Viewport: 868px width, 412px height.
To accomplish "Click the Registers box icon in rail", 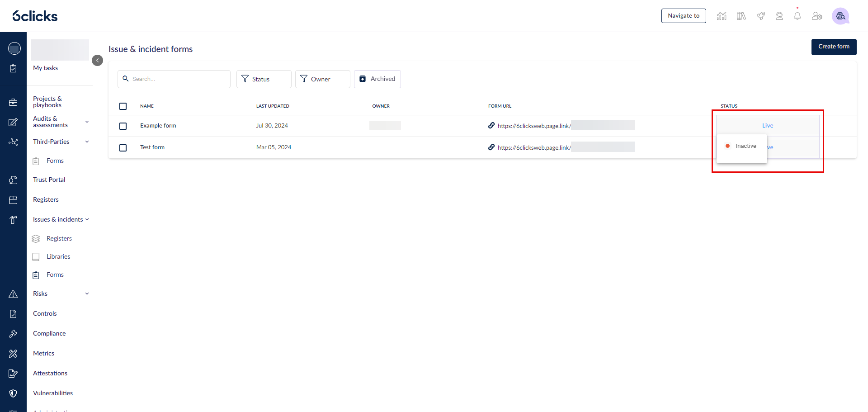I will tap(13, 200).
